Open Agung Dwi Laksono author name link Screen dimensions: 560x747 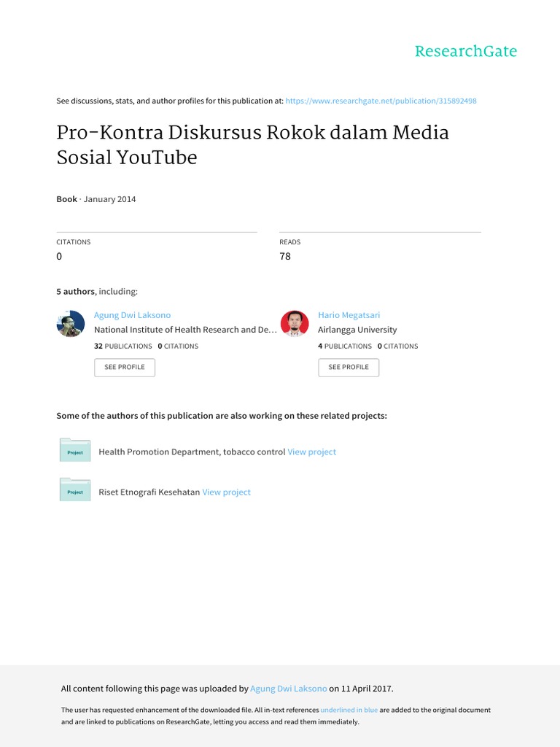pyautogui.click(x=133, y=315)
